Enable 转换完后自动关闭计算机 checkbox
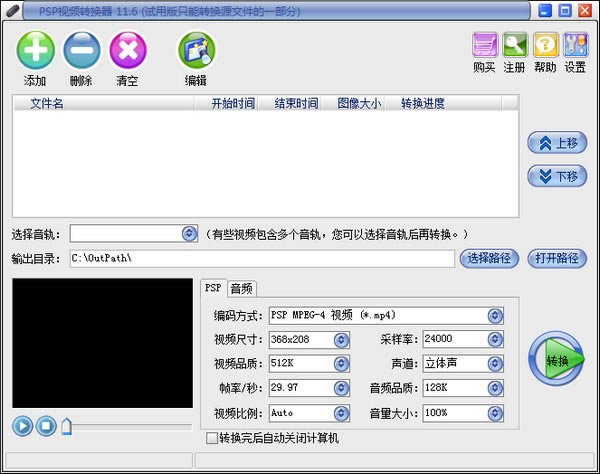Image resolution: width=600 pixels, height=474 pixels. (211, 438)
